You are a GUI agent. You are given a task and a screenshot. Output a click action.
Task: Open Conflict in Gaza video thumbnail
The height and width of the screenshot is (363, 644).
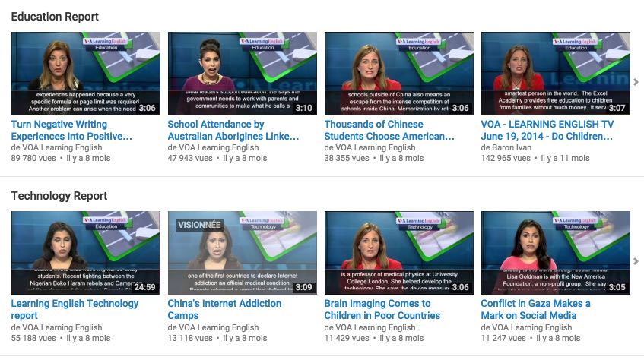pos(556,253)
